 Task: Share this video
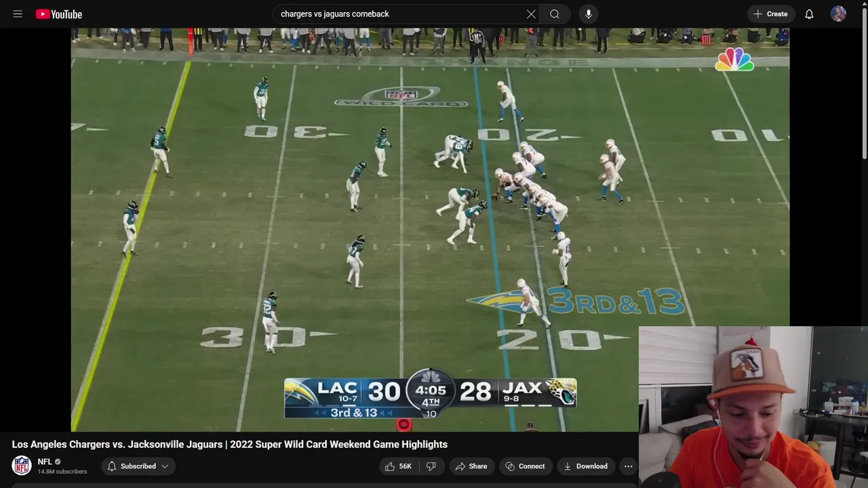[x=472, y=466]
